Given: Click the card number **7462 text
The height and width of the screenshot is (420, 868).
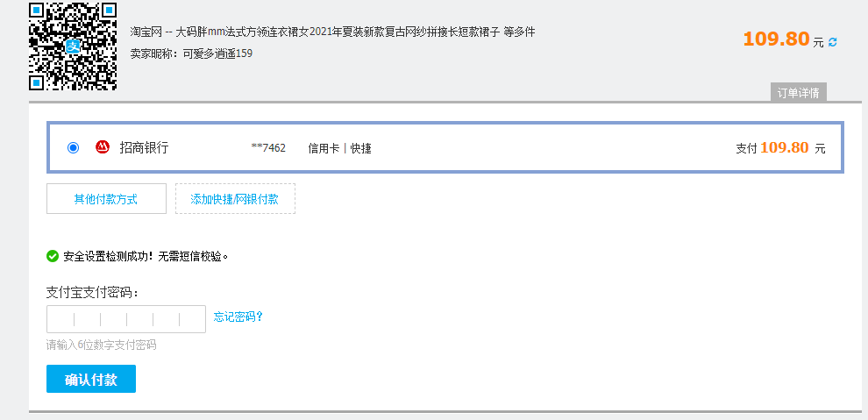Looking at the screenshot, I should pyautogui.click(x=268, y=148).
